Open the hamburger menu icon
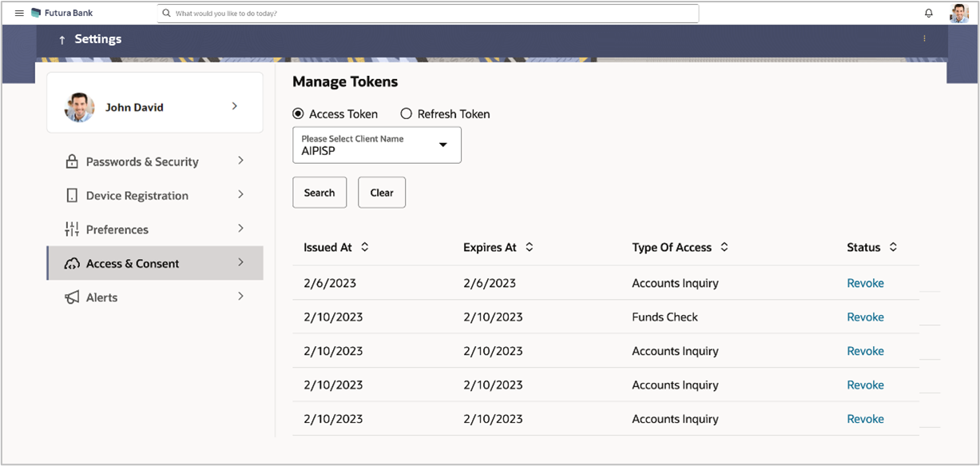This screenshot has width=980, height=466. click(x=19, y=14)
